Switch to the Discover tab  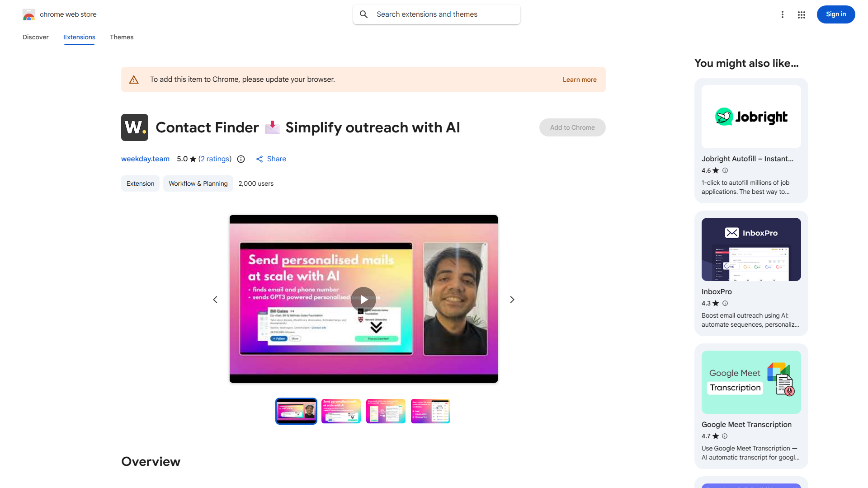tap(36, 37)
